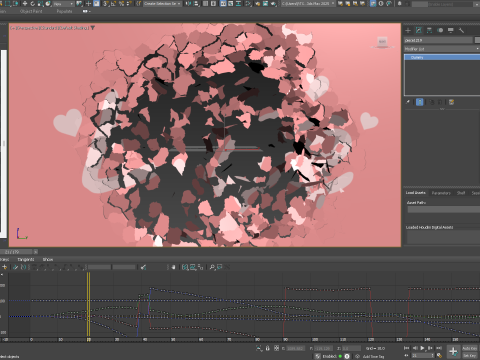Click the add keys plus icon in curve editor
The image size is (480, 360).
(x=5, y=267)
